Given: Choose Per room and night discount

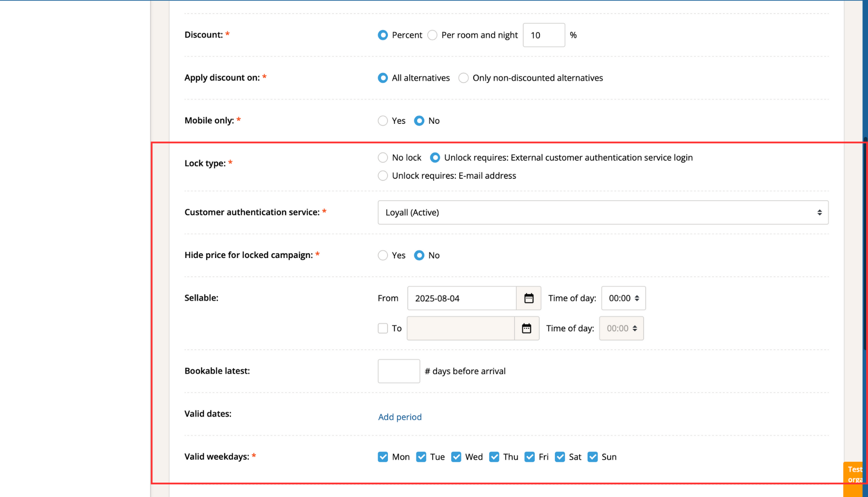Looking at the screenshot, I should 432,35.
